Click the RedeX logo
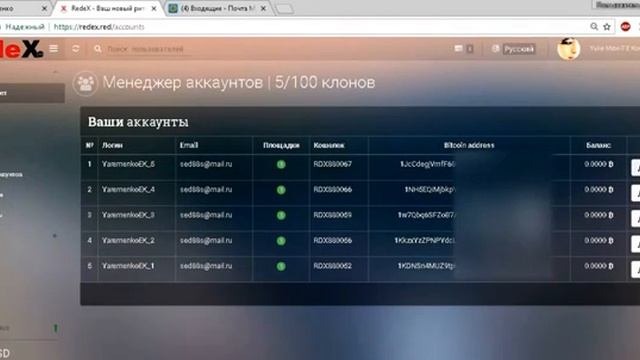The height and width of the screenshot is (360, 640). point(20,49)
